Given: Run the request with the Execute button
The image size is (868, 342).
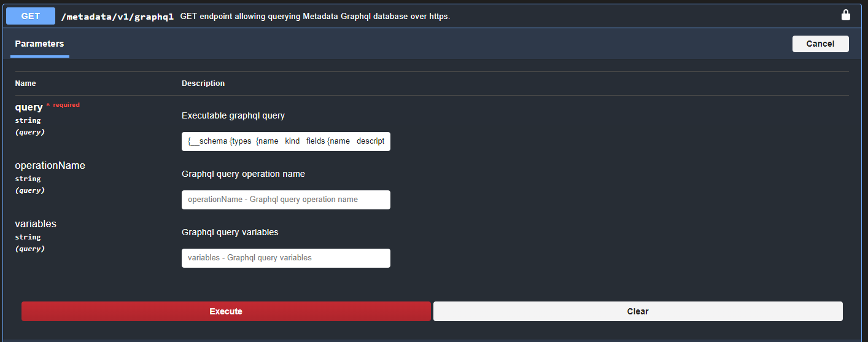Looking at the screenshot, I should click(226, 311).
